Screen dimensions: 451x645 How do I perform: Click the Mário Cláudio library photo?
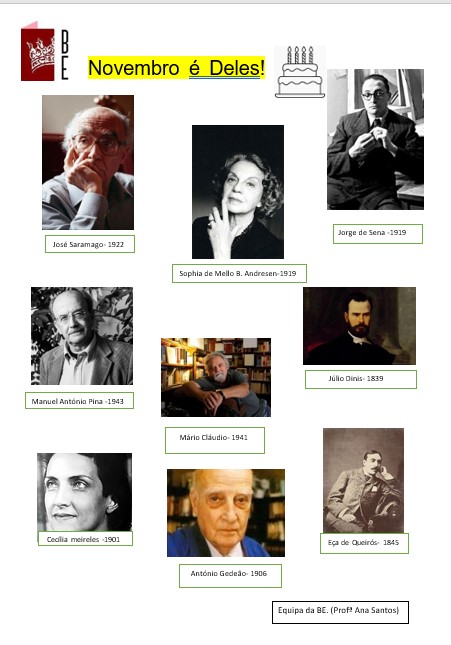coord(216,377)
